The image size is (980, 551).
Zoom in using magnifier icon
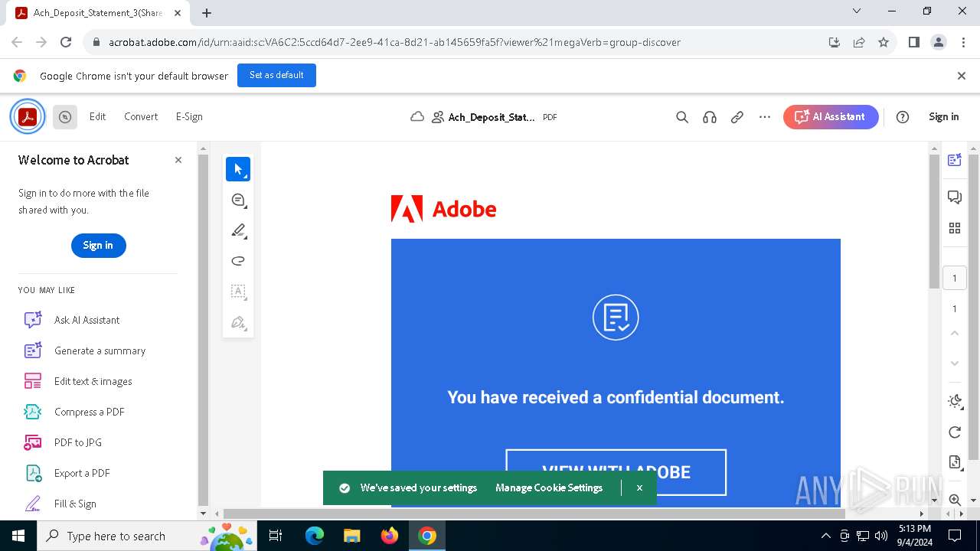pos(955,500)
